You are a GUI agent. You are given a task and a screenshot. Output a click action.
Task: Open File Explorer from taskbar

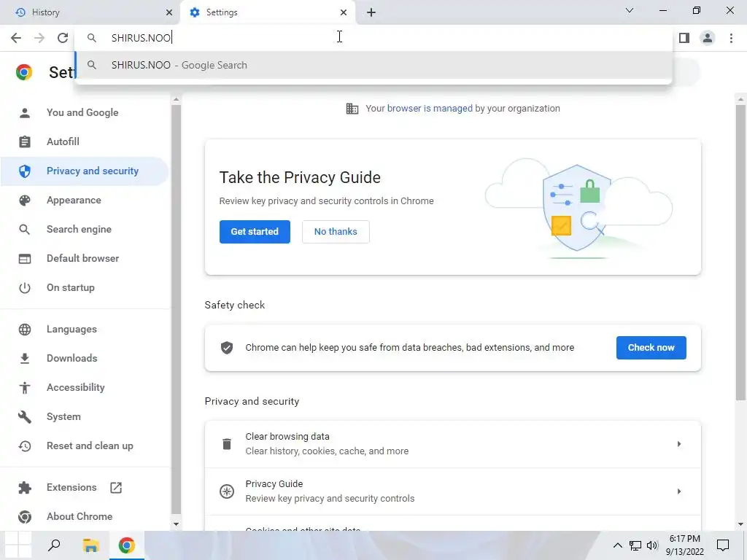point(90,545)
